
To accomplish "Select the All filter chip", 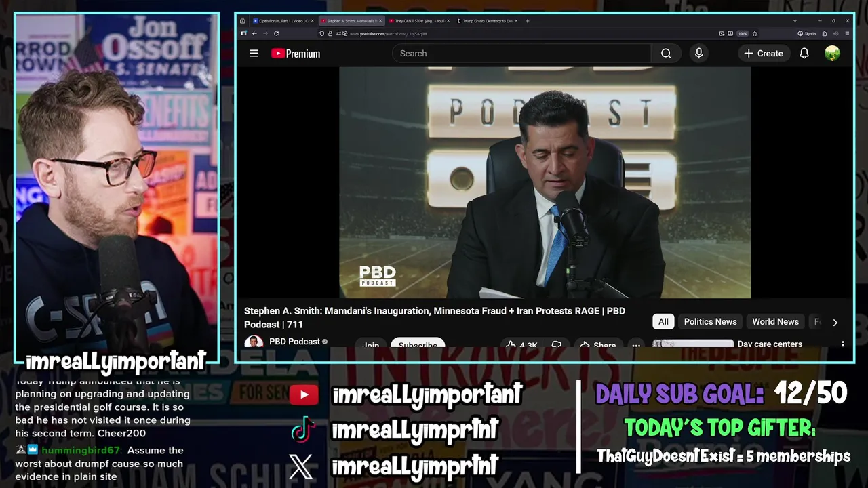I will [x=663, y=322].
